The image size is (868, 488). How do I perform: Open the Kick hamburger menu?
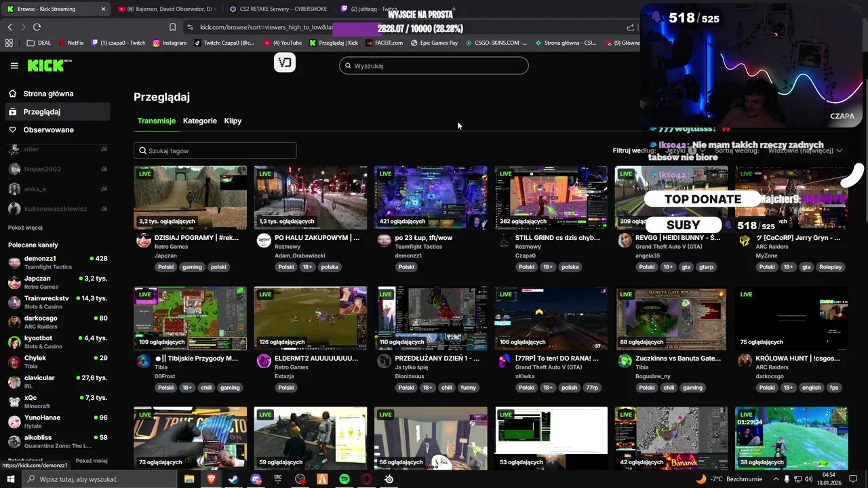pyautogui.click(x=14, y=66)
